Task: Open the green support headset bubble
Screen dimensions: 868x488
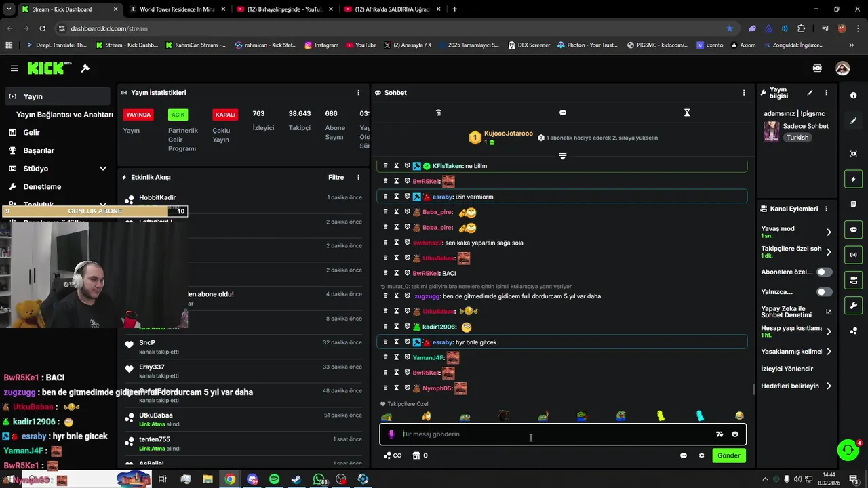Action: [x=848, y=449]
